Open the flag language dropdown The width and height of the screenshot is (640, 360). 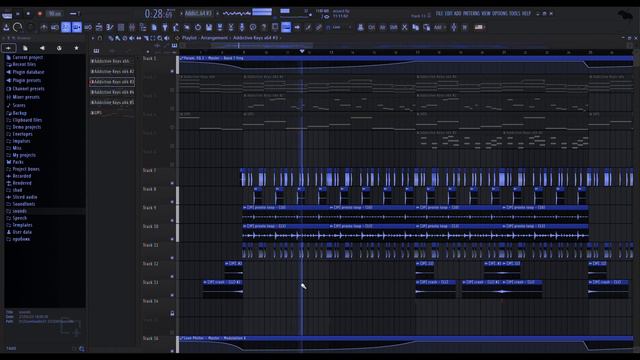[x=480, y=27]
